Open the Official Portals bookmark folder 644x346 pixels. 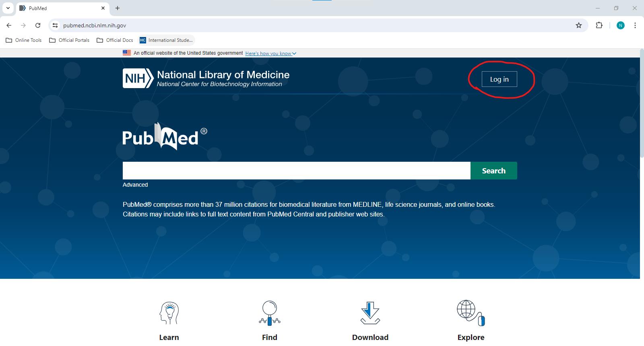pyautogui.click(x=69, y=40)
